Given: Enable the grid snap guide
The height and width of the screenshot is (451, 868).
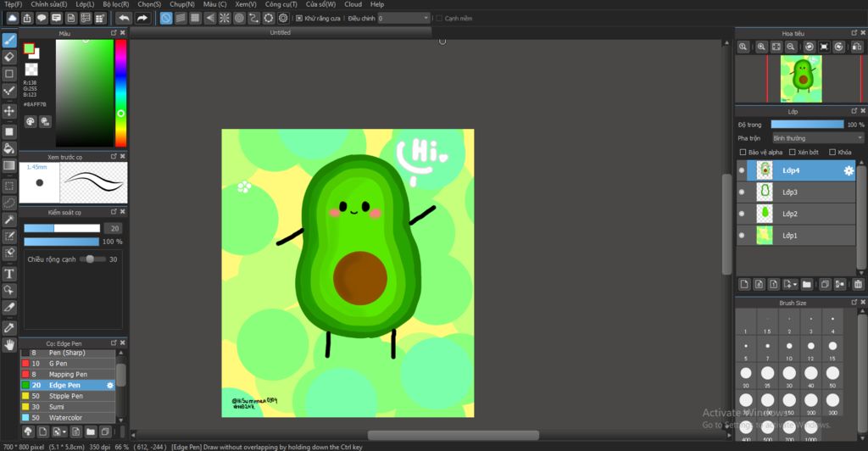Looking at the screenshot, I should pos(195,19).
